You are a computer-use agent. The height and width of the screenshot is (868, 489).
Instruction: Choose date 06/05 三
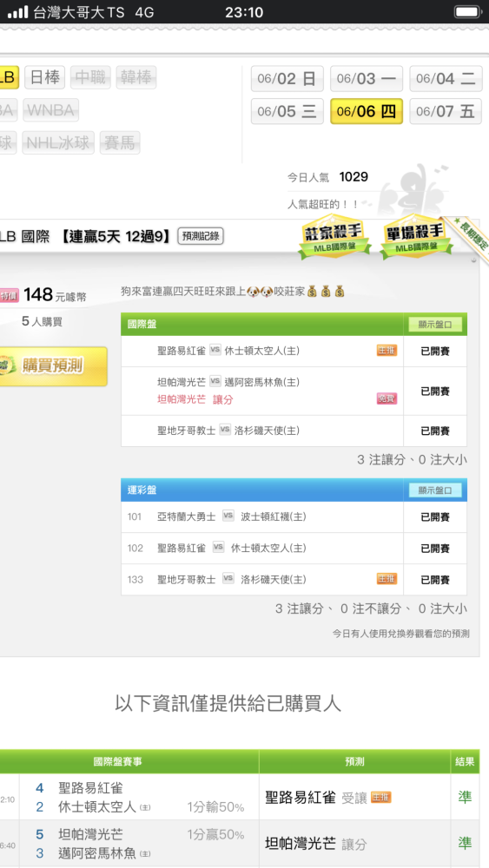[287, 111]
